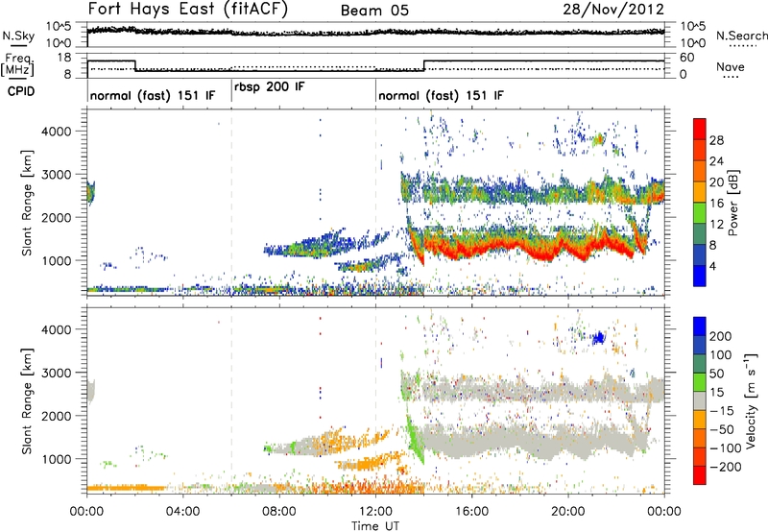This screenshot has width=768, height=532.
Task: Click the '60' tick on Nave axis
Action: pyautogui.click(x=686, y=58)
